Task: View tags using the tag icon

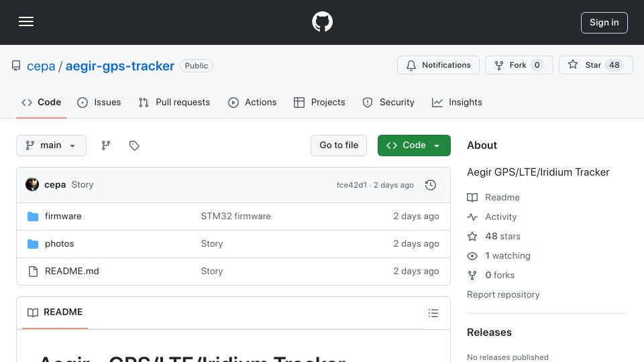Action: point(134,145)
